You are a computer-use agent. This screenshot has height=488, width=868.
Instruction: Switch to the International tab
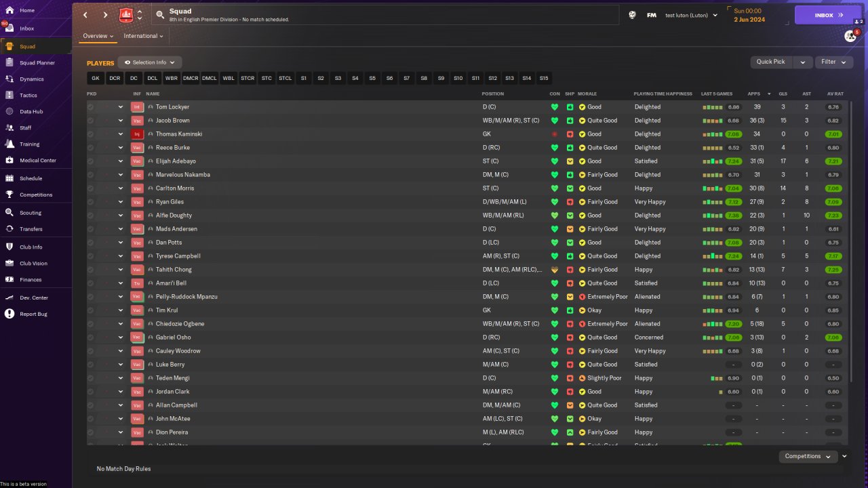pyautogui.click(x=143, y=36)
